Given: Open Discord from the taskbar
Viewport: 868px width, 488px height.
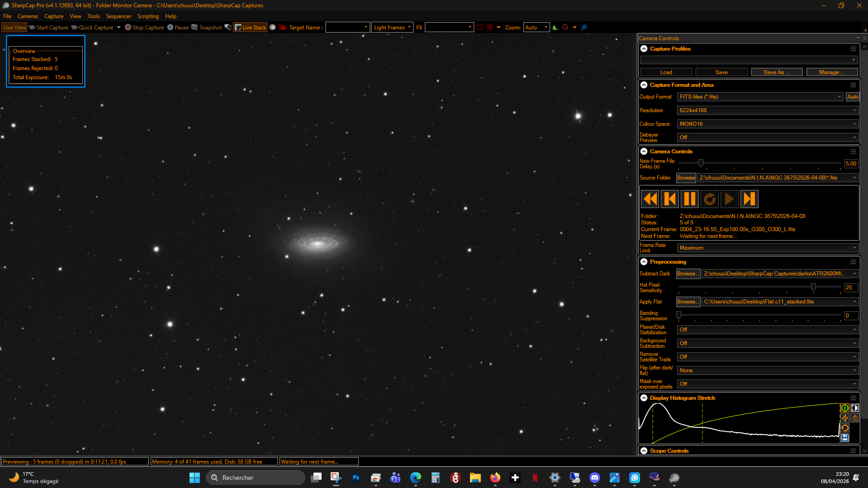Looking at the screenshot, I should tap(594, 478).
